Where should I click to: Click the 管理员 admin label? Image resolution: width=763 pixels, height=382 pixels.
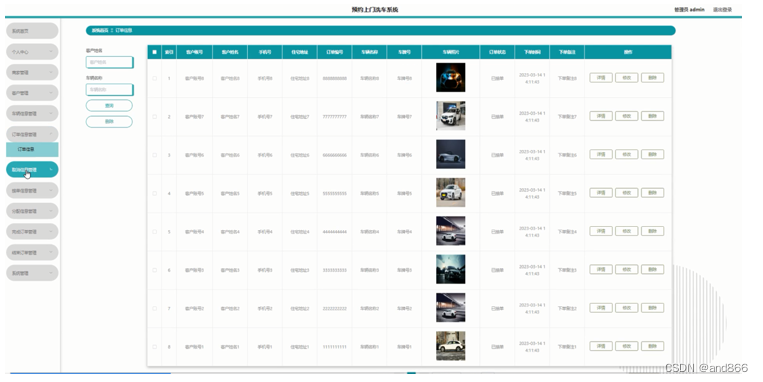(x=689, y=9)
